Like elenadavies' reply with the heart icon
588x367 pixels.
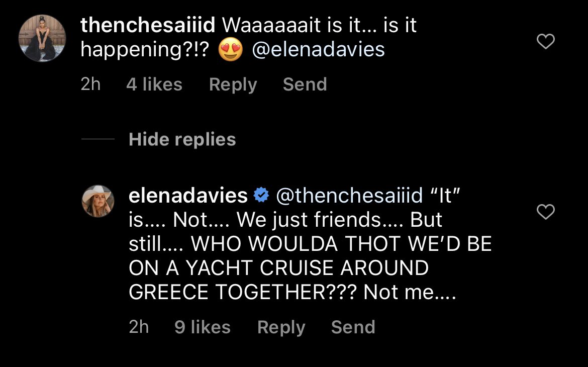click(546, 212)
